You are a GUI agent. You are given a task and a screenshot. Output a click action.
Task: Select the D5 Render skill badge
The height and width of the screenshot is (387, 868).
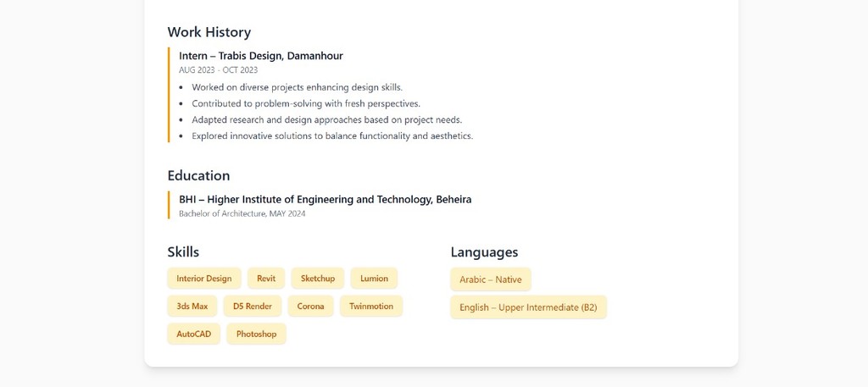tap(253, 307)
